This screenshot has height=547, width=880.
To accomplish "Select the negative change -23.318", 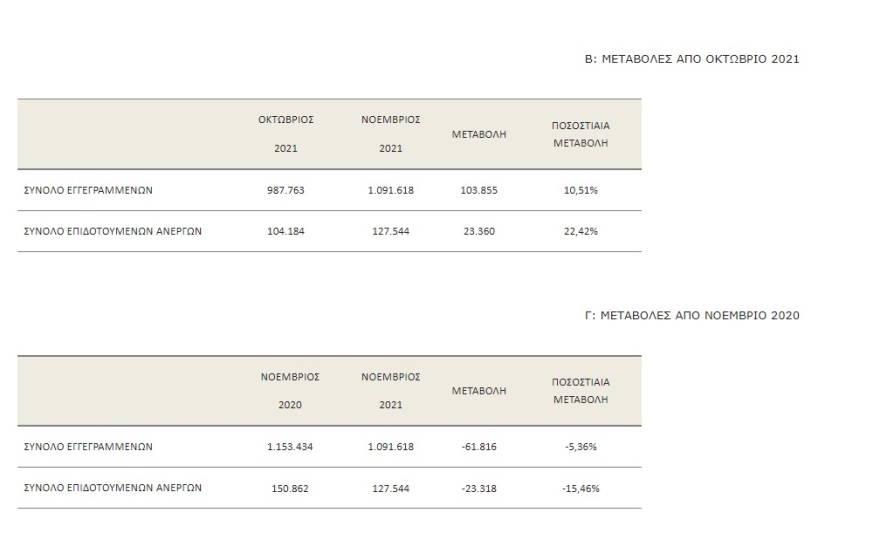I will (481, 488).
